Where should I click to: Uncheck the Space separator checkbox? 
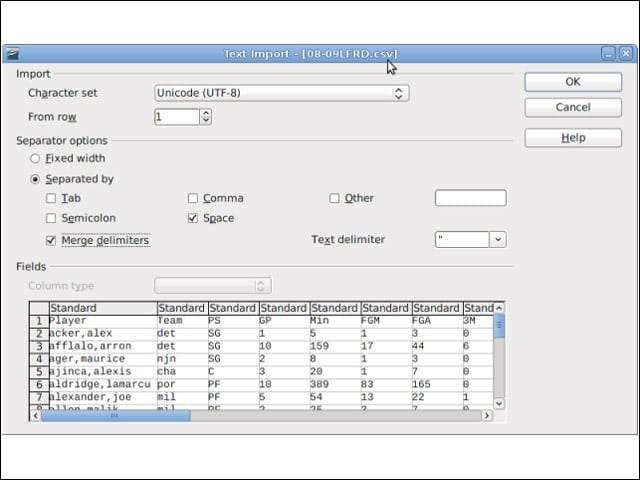point(193,218)
